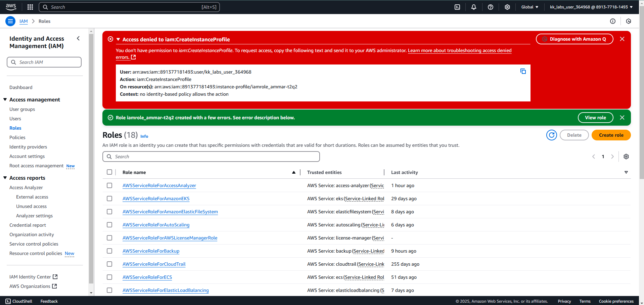Go to the previous roles page
Viewport: 644px width, 305px height.
point(594,157)
